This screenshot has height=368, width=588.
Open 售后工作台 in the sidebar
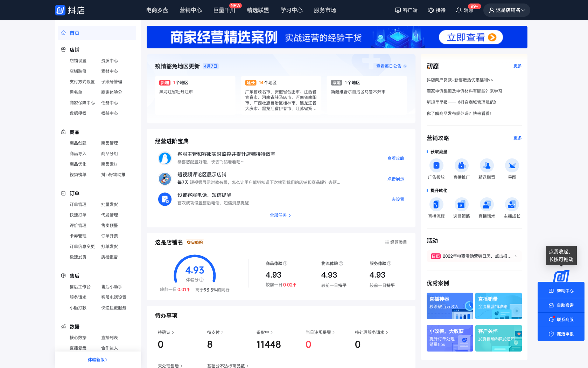[x=80, y=287]
